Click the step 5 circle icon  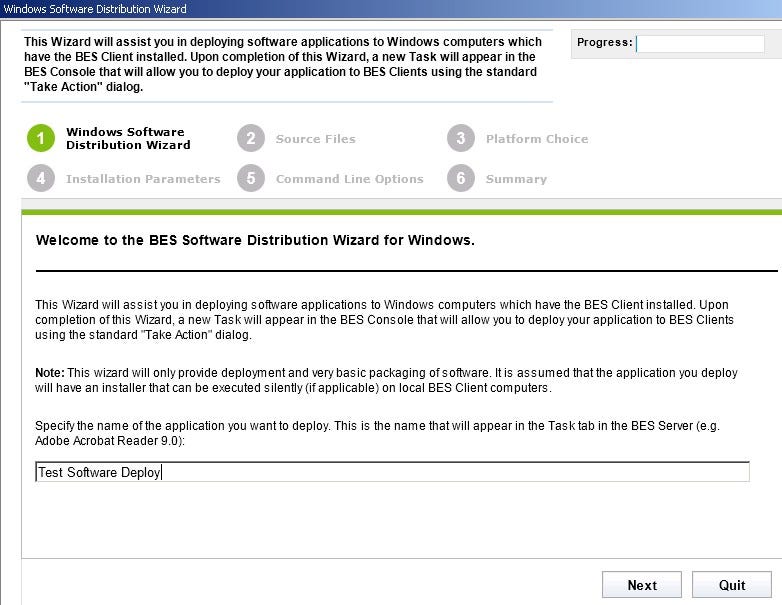[x=251, y=178]
